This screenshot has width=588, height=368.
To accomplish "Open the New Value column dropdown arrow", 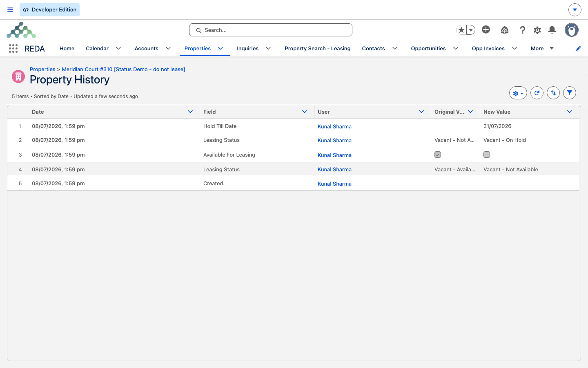I will click(570, 112).
